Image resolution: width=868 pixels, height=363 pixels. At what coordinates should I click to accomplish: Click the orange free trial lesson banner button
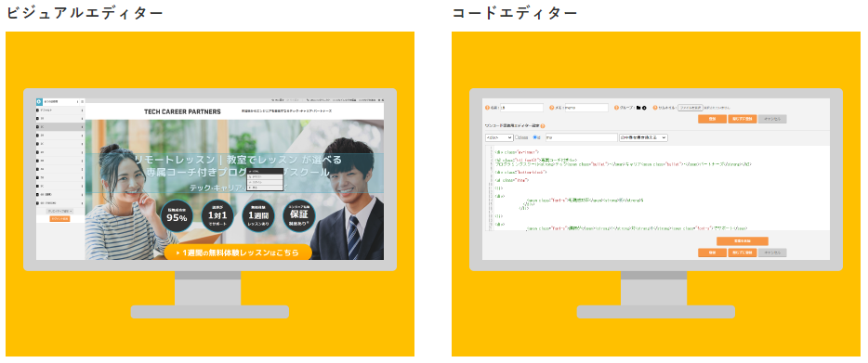click(x=238, y=253)
